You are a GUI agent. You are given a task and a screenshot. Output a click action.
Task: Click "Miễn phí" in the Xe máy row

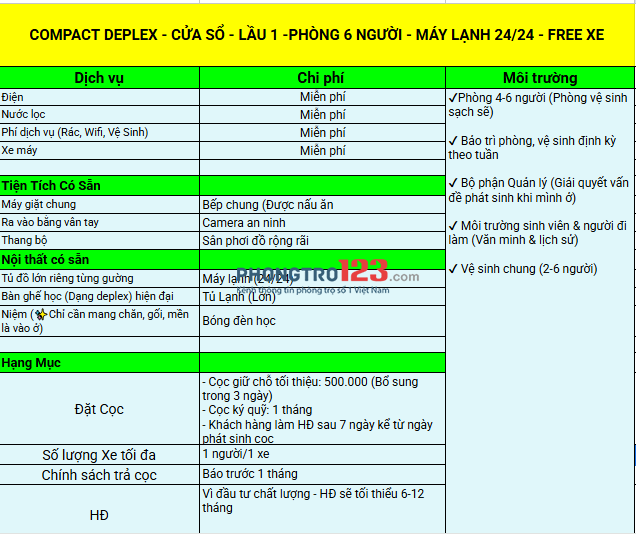pos(322,151)
